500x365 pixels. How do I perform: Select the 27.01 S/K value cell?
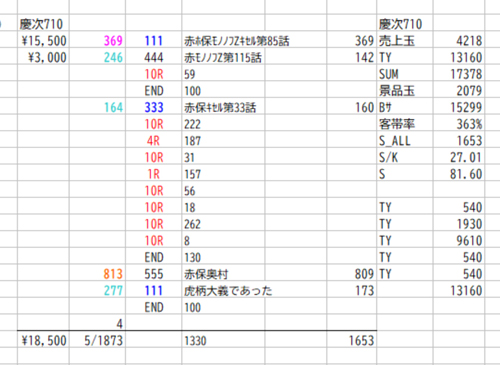coord(459,157)
